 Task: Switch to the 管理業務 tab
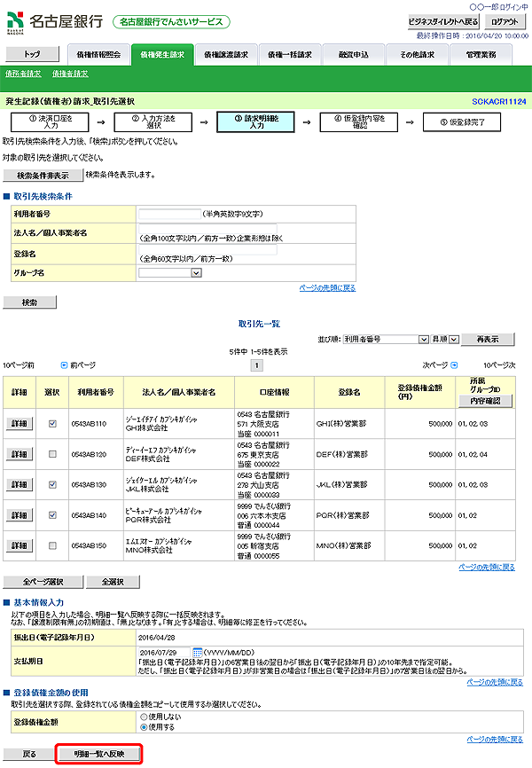(x=481, y=55)
